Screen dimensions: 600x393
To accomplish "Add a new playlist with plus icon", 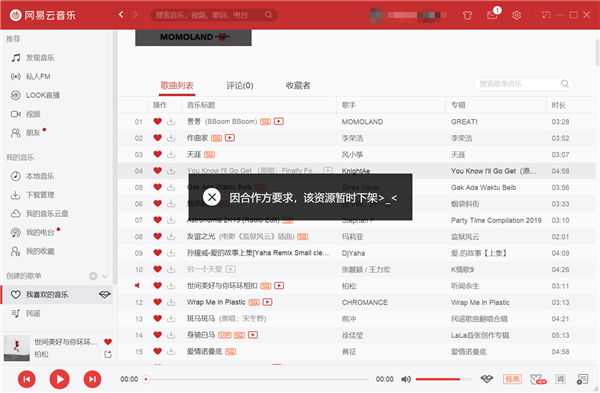I will (x=93, y=276).
